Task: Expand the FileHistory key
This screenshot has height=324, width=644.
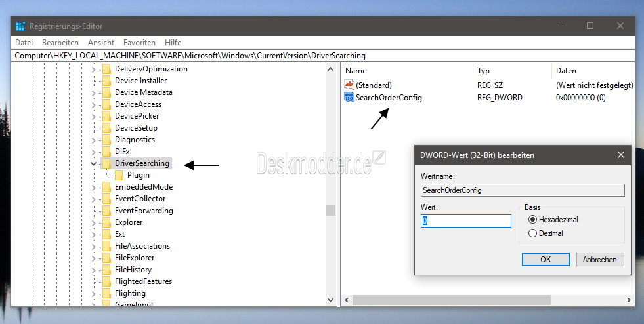Action: [94, 270]
